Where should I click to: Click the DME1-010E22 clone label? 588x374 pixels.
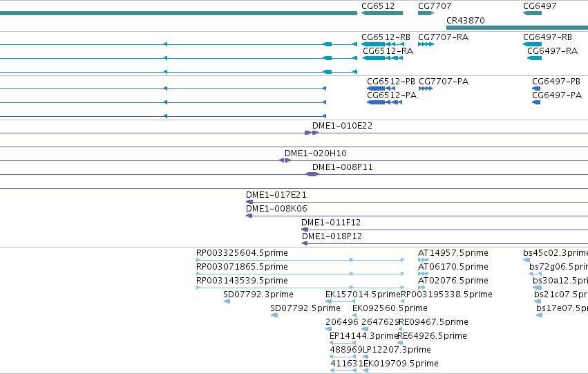coord(343,126)
